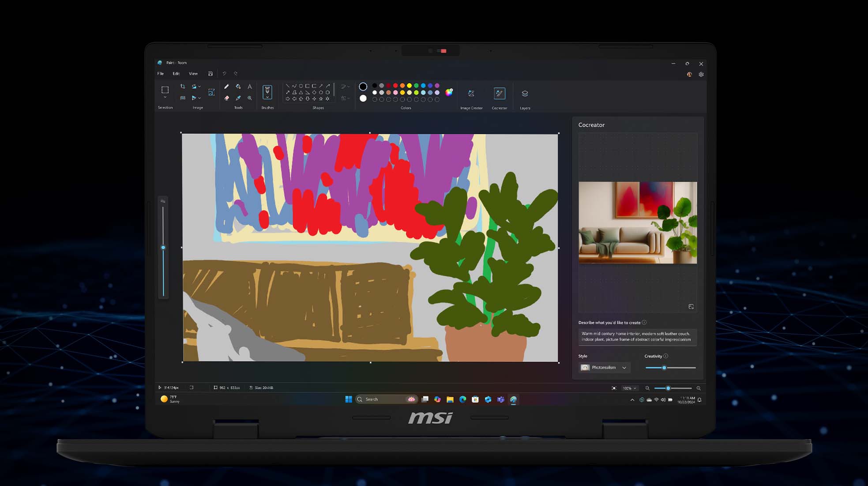Select the Fill with color tool
This screenshot has height=486, width=868.
[238, 87]
